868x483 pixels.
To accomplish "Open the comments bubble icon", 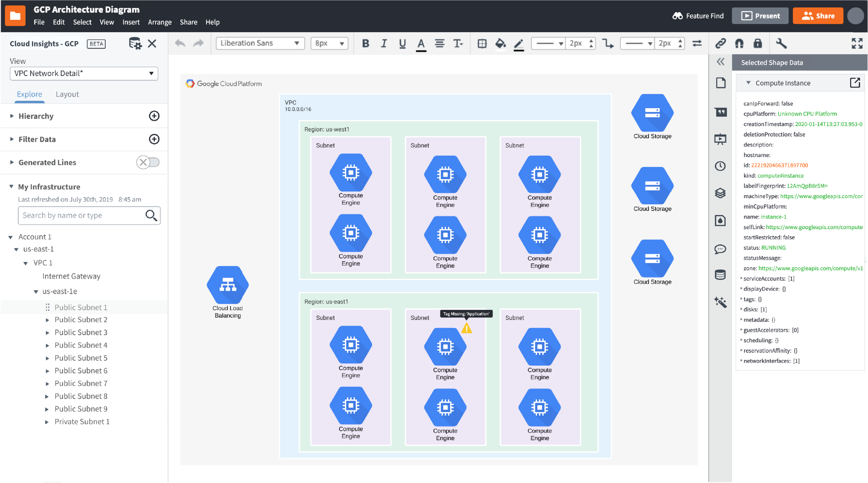I will click(720, 249).
